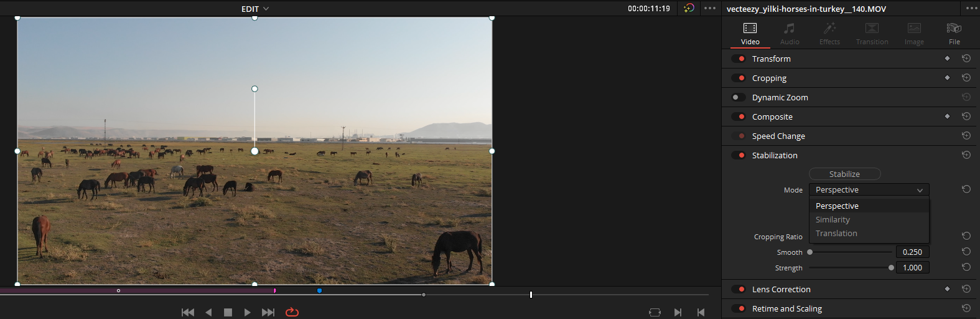Disable the Stabilization toggle
The height and width of the screenshot is (319, 980).
coord(739,155)
